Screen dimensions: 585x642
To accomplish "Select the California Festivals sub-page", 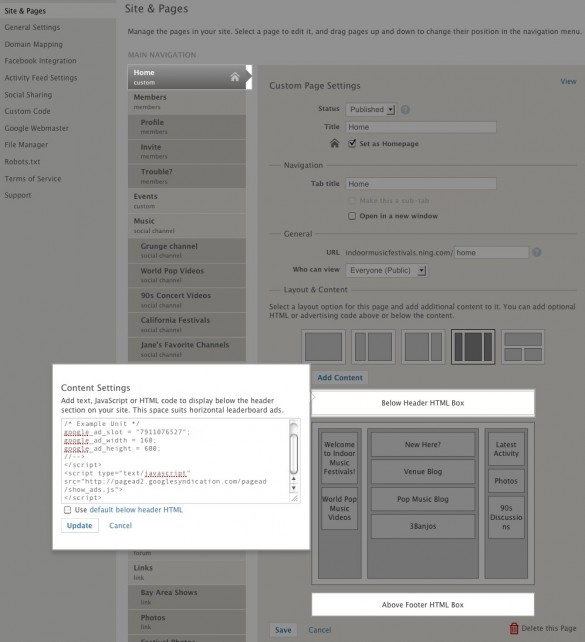I will coord(187,325).
